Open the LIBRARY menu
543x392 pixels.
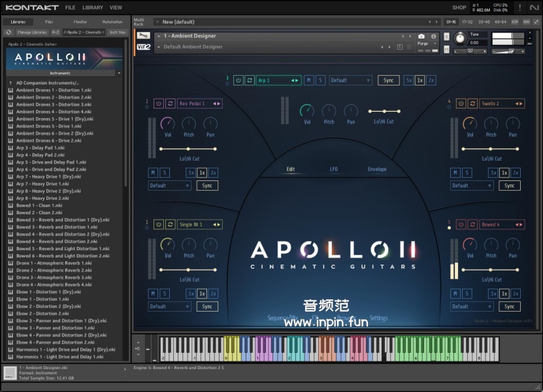tap(92, 8)
